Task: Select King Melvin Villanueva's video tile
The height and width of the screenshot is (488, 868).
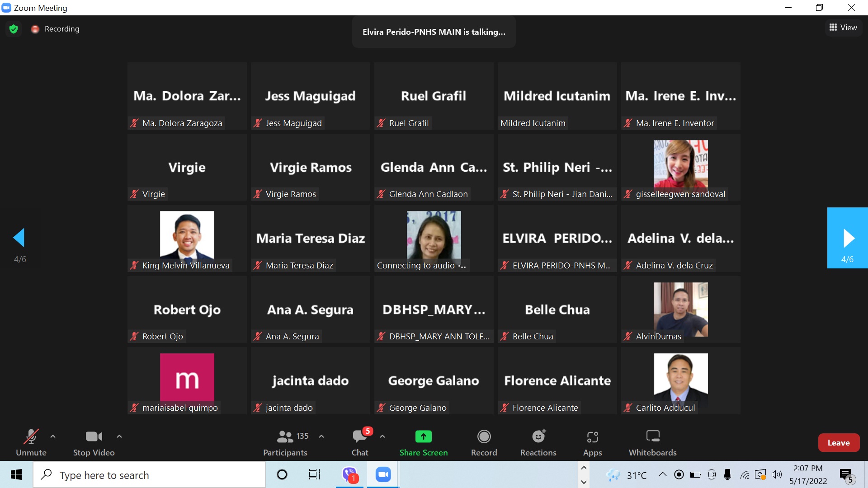Action: [187, 238]
